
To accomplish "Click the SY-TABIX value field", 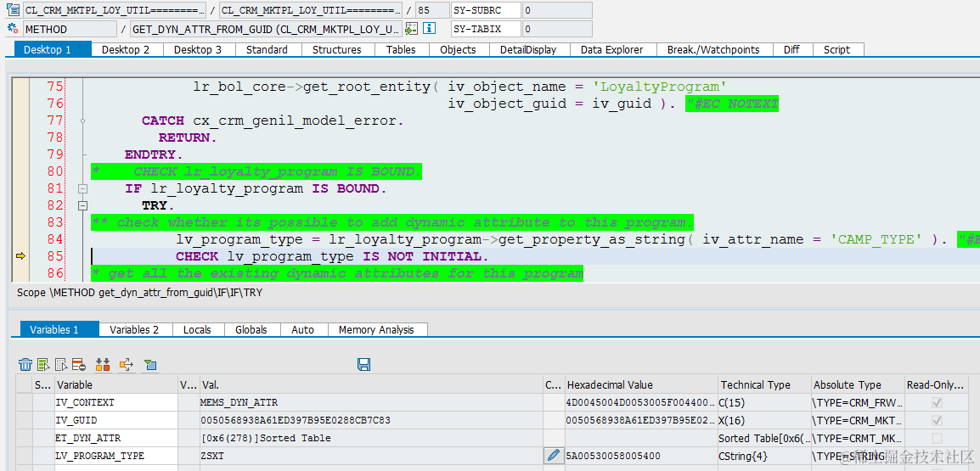I will coord(557,29).
